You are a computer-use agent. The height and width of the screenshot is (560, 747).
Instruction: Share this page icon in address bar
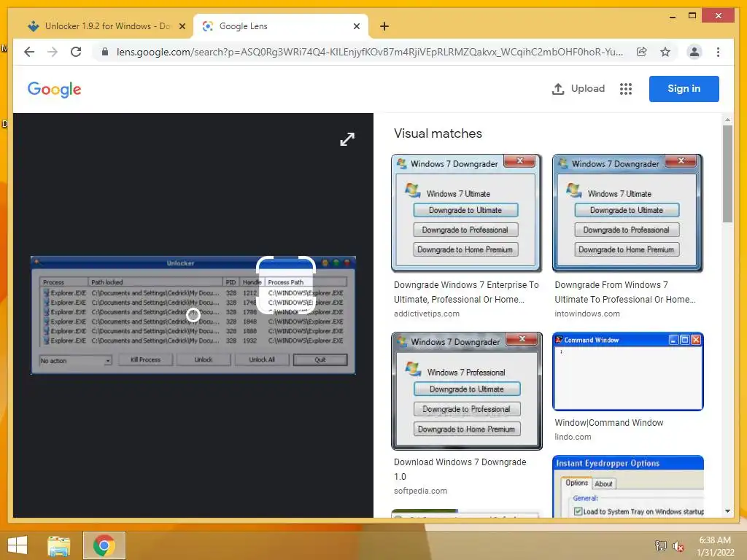(x=642, y=52)
